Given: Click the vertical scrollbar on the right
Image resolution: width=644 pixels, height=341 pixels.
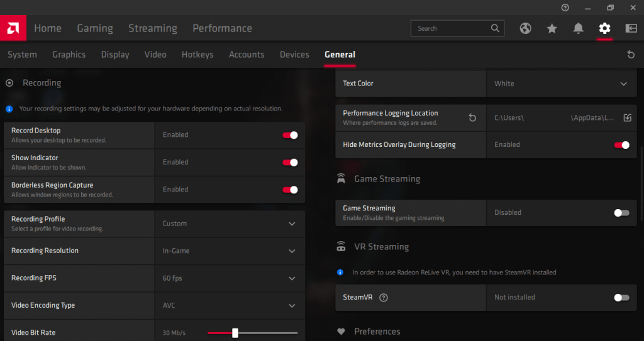Looking at the screenshot, I should 641,185.
